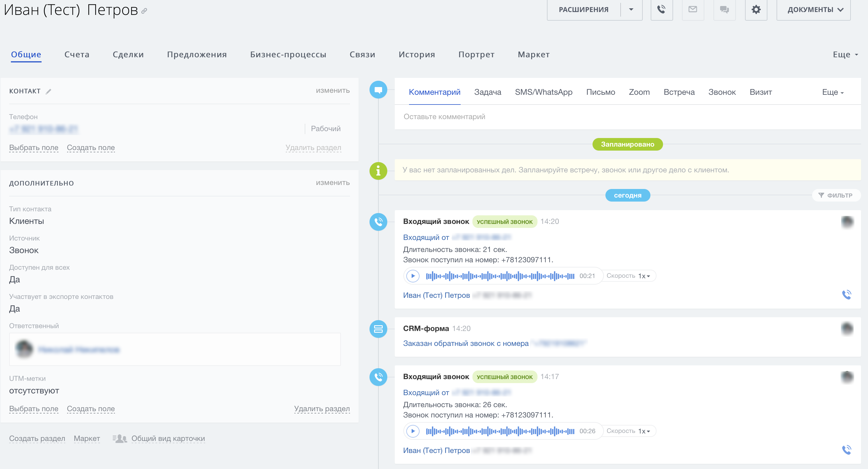Image resolution: width=868 pixels, height=469 pixels.
Task: Open the ФИЛЬТР timeline filter
Action: coord(836,195)
